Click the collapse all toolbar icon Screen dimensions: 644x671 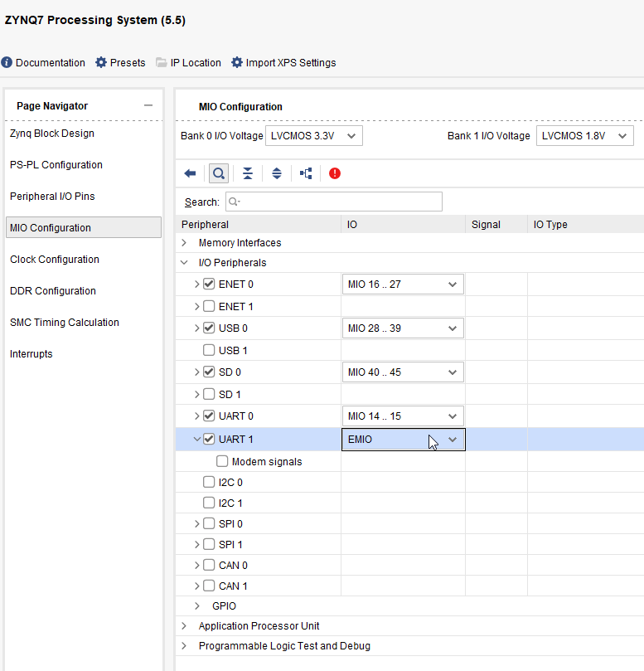[248, 173]
